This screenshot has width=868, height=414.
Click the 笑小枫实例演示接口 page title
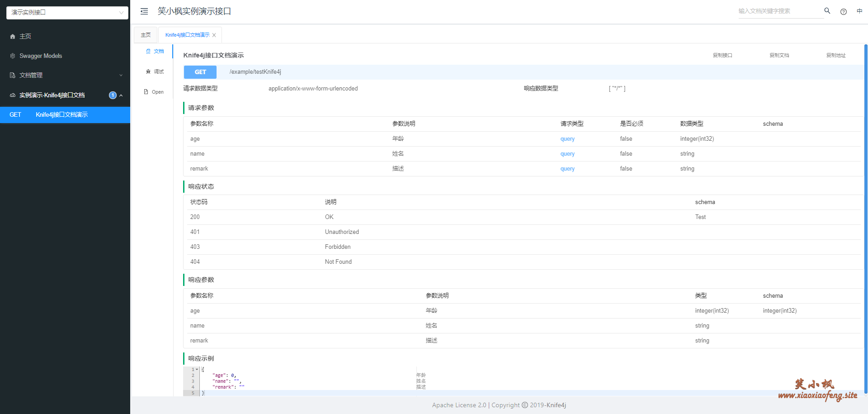194,11
